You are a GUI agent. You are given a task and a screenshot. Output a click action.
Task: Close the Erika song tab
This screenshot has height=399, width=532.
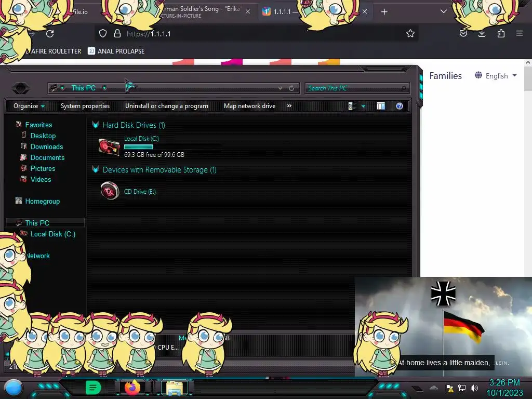pos(248,11)
